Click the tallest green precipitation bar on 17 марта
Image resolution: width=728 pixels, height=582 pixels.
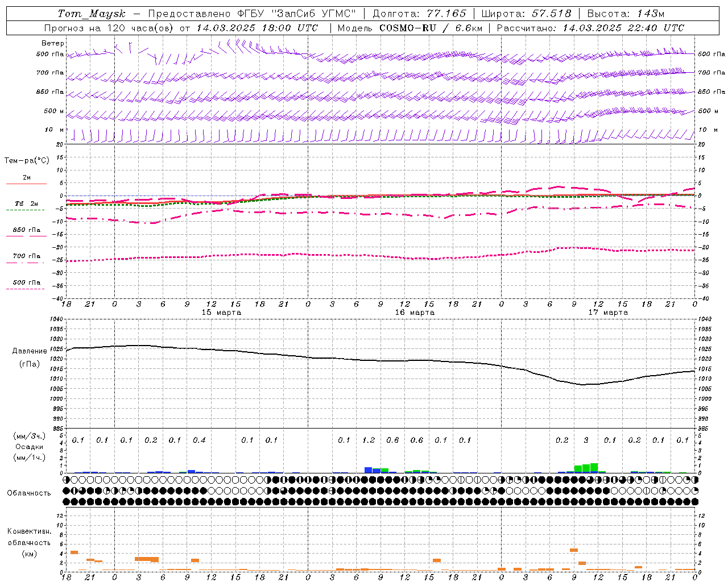(594, 468)
